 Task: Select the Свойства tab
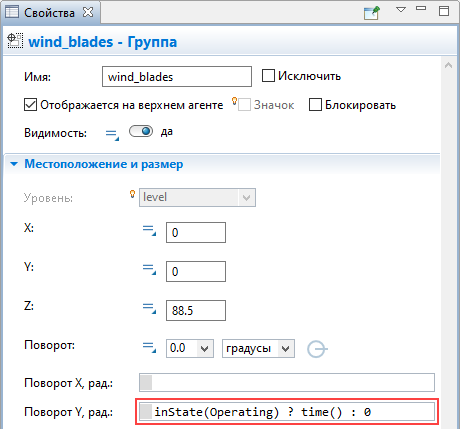coord(49,13)
